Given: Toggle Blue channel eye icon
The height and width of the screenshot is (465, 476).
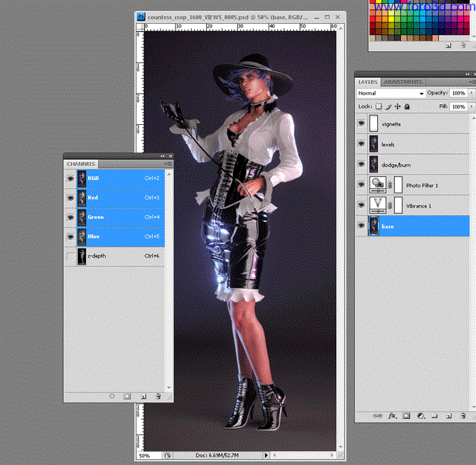Looking at the screenshot, I should tap(71, 237).
